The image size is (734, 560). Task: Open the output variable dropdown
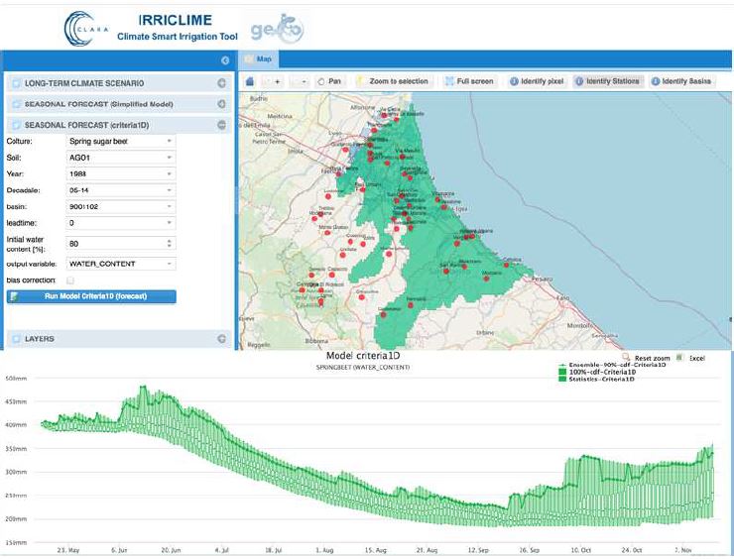tap(119, 264)
